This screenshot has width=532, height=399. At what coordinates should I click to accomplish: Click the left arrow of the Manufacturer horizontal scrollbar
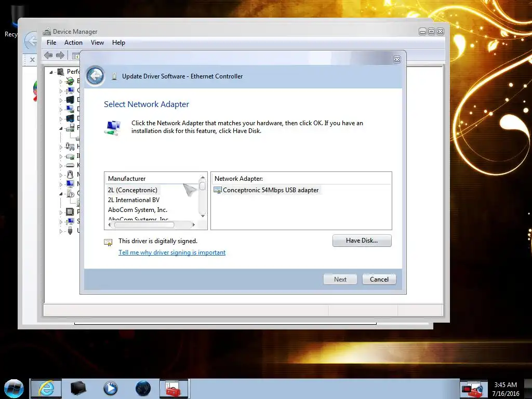tap(109, 224)
